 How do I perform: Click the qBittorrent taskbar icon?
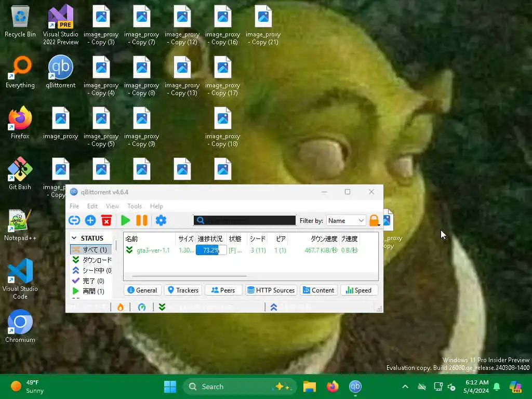[355, 387]
